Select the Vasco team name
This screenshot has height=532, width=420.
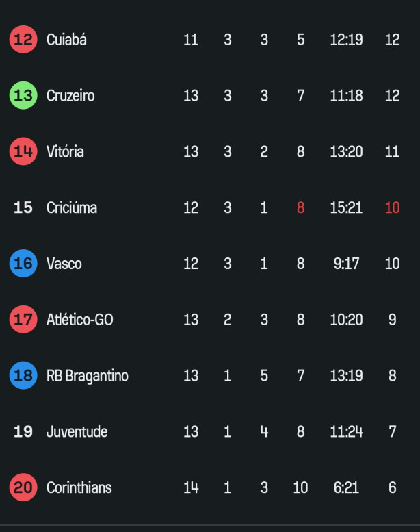coord(64,264)
